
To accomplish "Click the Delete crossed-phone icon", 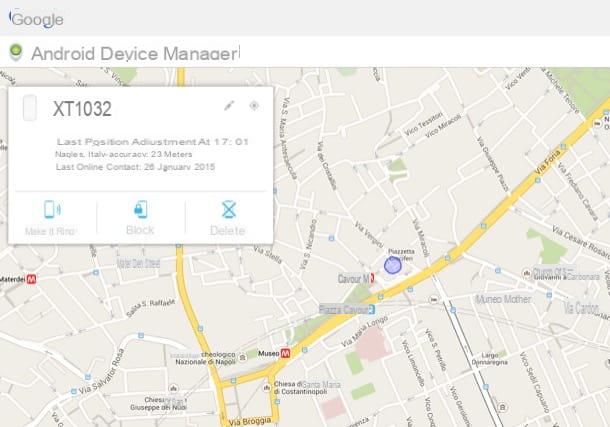I will [x=229, y=209].
